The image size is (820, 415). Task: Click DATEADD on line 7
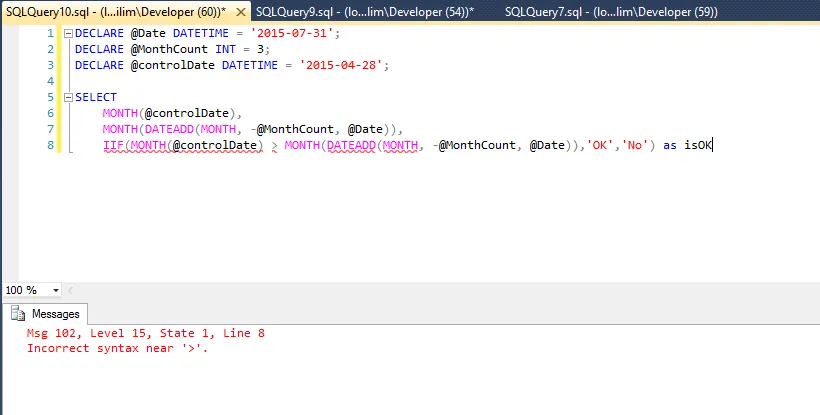tap(169, 129)
